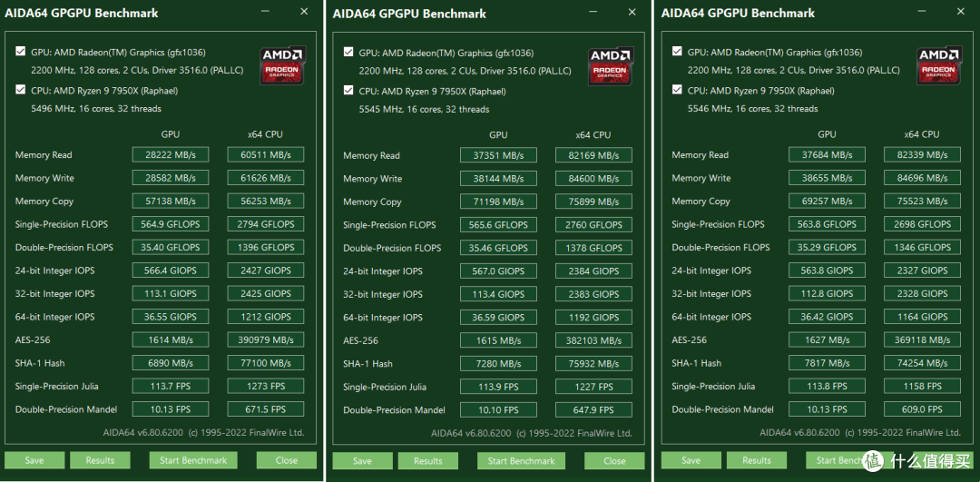Click Close button in the 5545 MHz window
This screenshot has height=482, width=980.
click(x=614, y=461)
